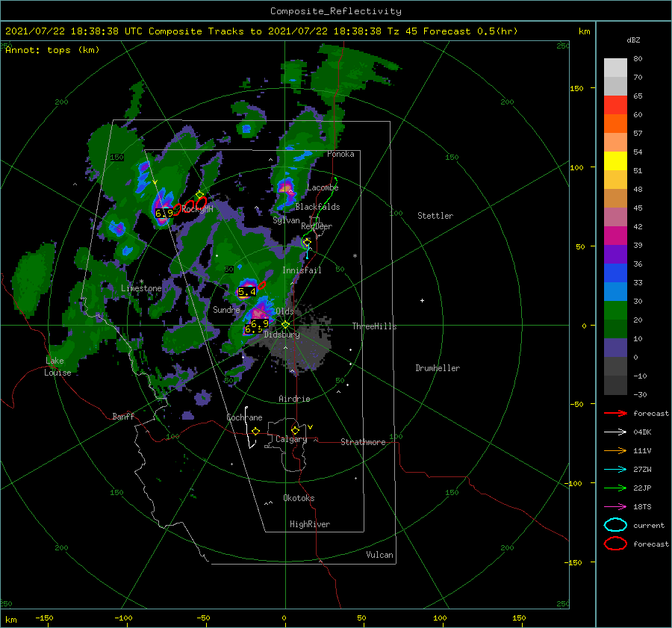Click the 18TS legend label
This screenshot has height=628, width=672.
pyautogui.click(x=642, y=507)
